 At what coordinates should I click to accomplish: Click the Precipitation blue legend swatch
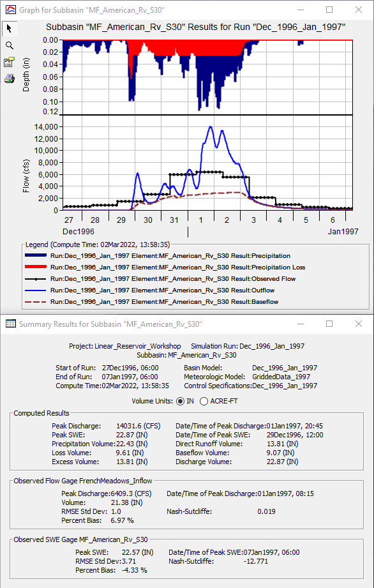click(36, 255)
